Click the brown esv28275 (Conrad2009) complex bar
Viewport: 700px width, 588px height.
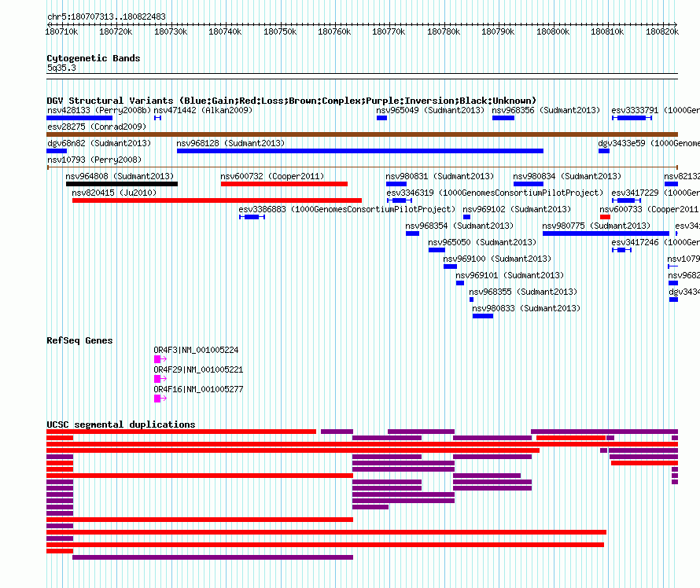(x=362, y=134)
